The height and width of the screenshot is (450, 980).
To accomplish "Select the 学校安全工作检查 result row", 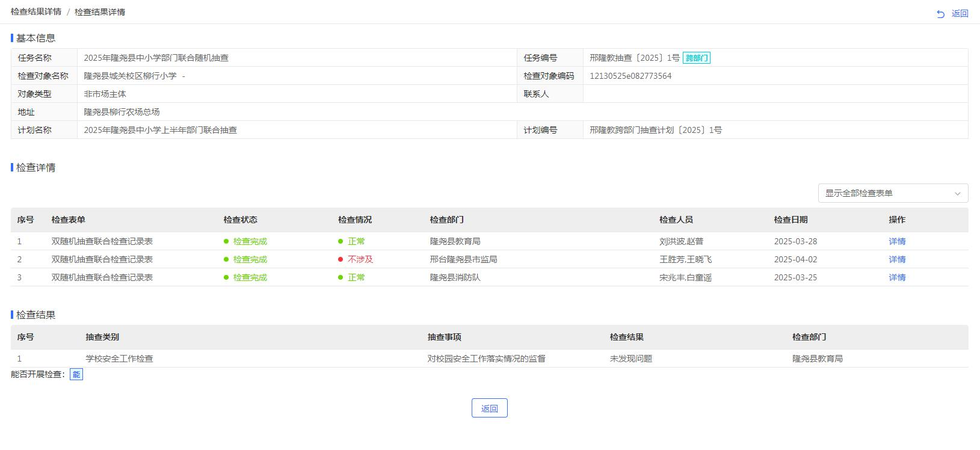I will click(119, 359).
